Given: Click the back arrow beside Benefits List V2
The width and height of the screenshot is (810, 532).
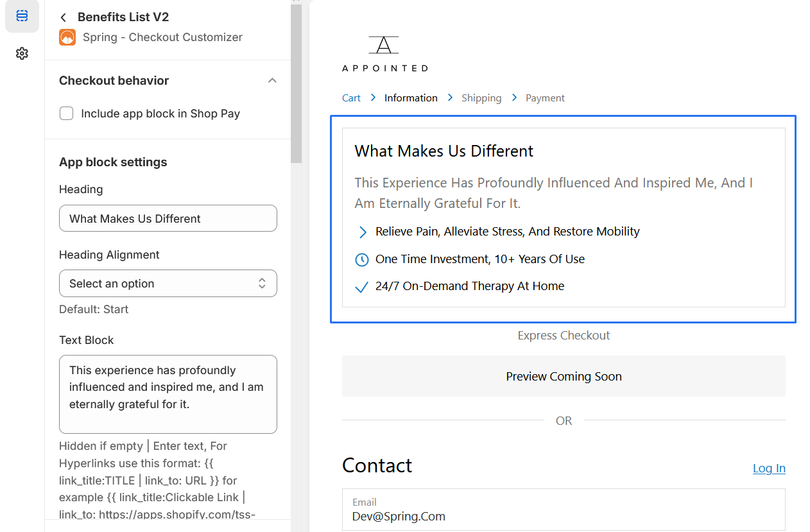Looking at the screenshot, I should [63, 17].
